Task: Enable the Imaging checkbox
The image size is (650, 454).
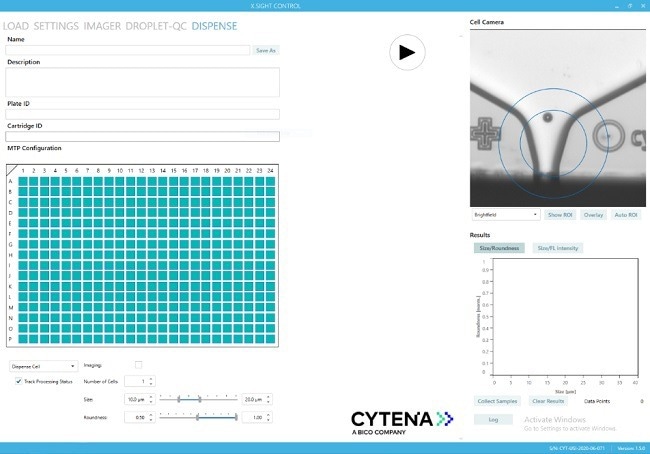Action: (138, 365)
